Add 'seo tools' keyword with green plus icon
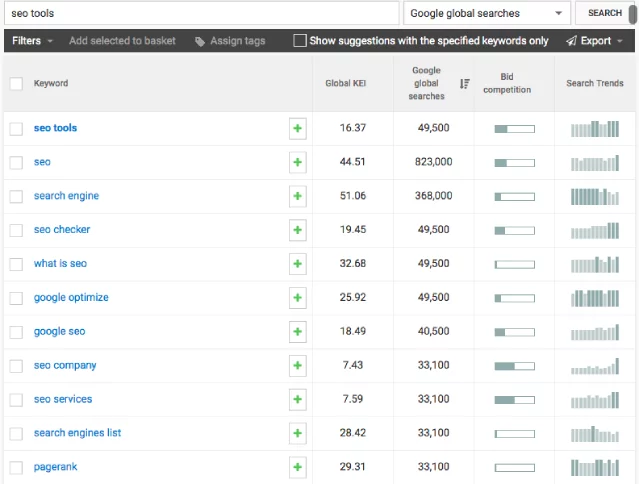639x484 pixels. [297, 128]
